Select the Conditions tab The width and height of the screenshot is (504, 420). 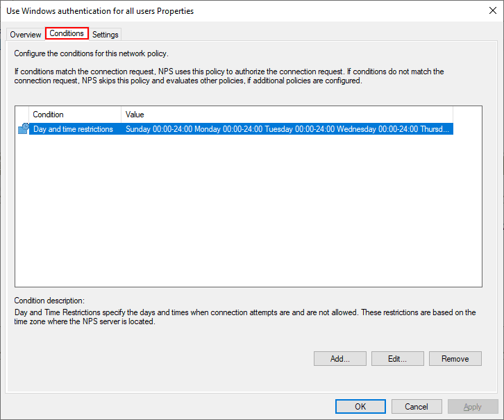(x=67, y=33)
